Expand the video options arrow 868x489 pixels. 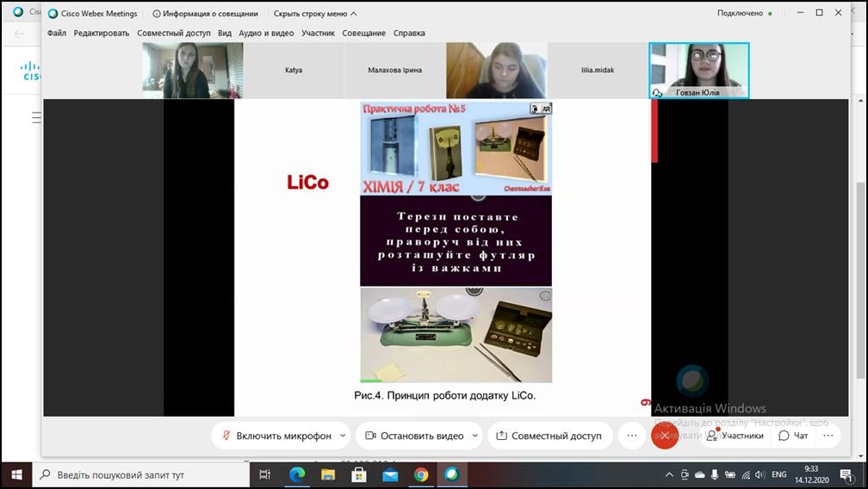click(x=475, y=436)
